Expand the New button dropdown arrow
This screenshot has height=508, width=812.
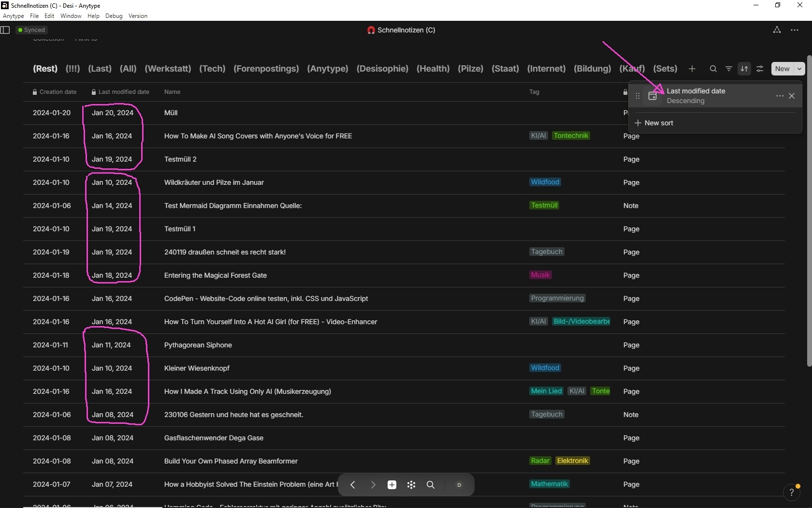click(x=799, y=69)
